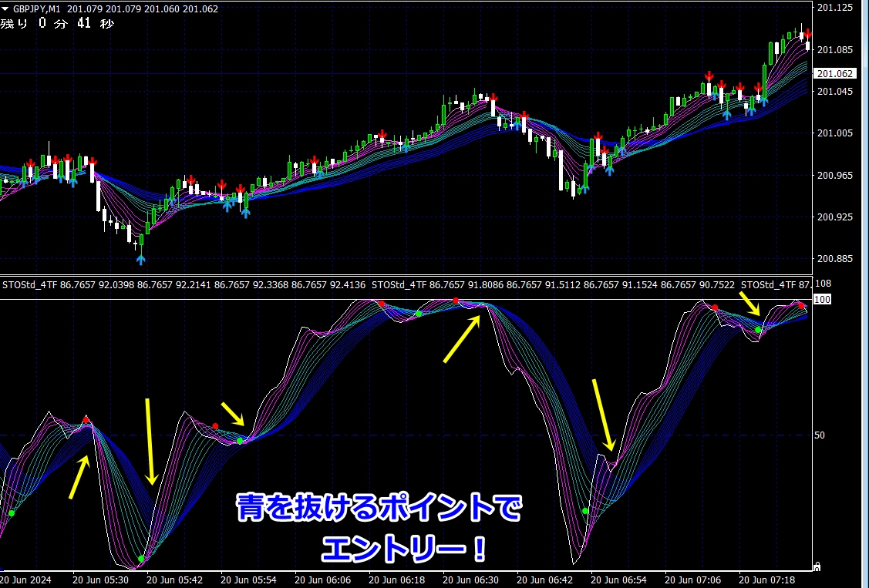Click the current price label 201.062
869x588 pixels.
[834, 74]
